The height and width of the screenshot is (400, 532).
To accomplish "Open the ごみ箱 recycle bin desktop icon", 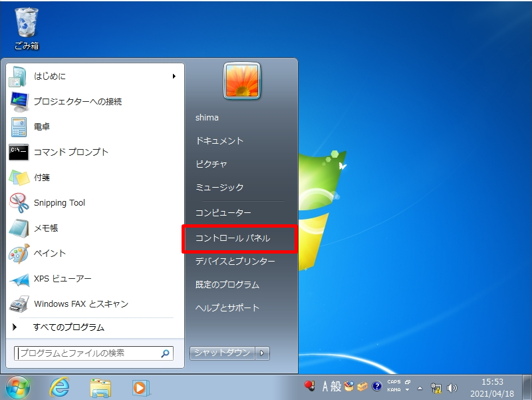I will 26,29.
